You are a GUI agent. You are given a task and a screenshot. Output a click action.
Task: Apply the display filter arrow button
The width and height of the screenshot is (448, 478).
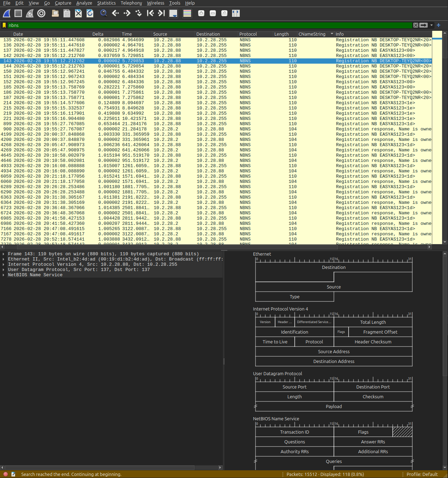click(423, 25)
